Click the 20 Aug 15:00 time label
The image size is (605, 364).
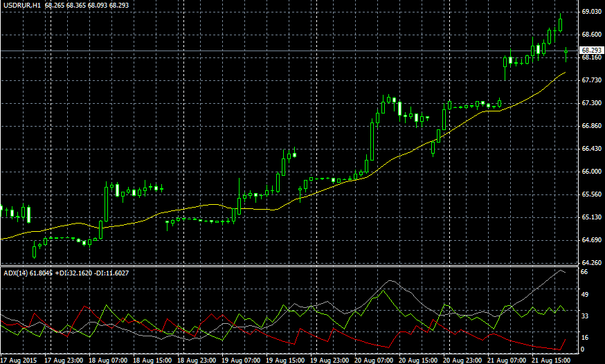(x=419, y=360)
